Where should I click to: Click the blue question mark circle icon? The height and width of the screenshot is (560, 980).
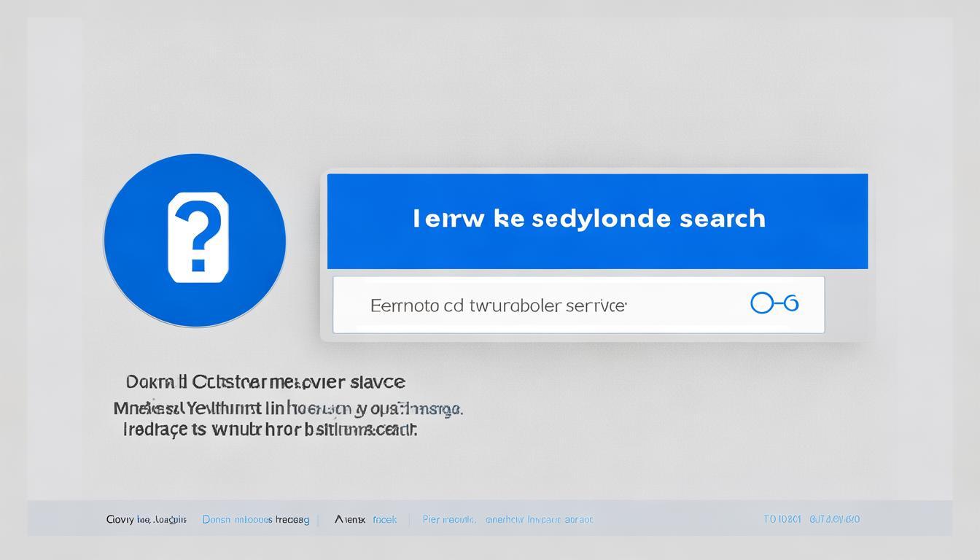click(x=195, y=240)
